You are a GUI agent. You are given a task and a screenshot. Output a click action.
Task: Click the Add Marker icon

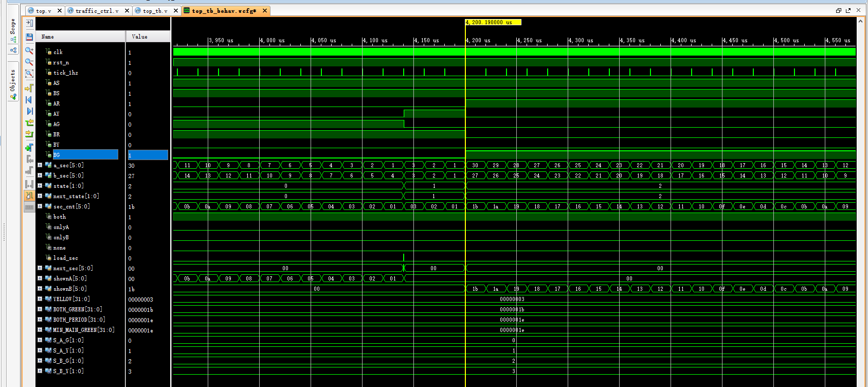pos(29,148)
